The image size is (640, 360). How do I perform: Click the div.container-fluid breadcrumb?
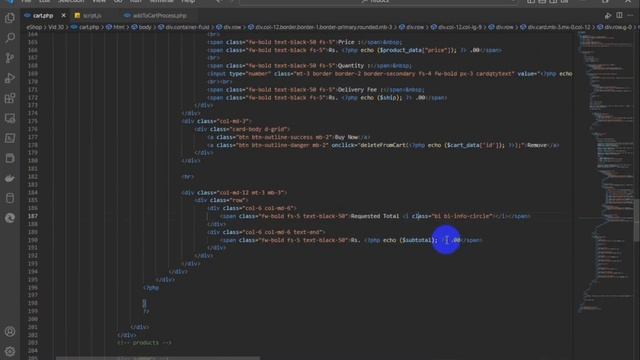pos(187,27)
